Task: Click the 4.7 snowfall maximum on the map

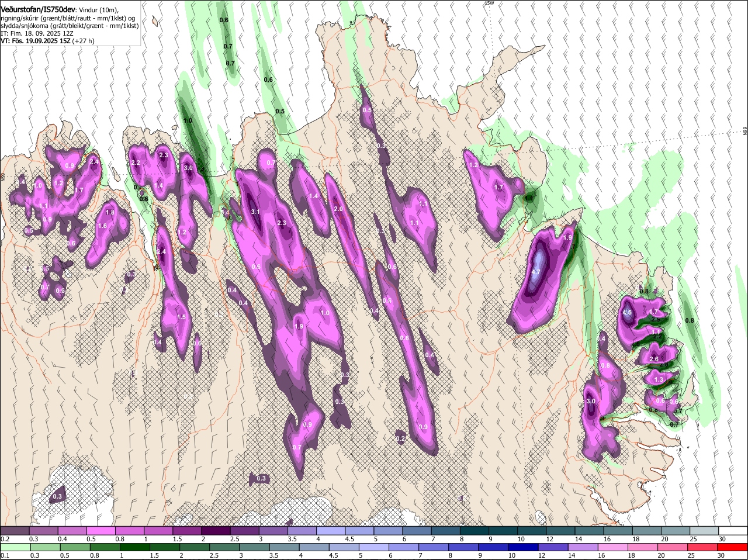Action: click(x=536, y=272)
